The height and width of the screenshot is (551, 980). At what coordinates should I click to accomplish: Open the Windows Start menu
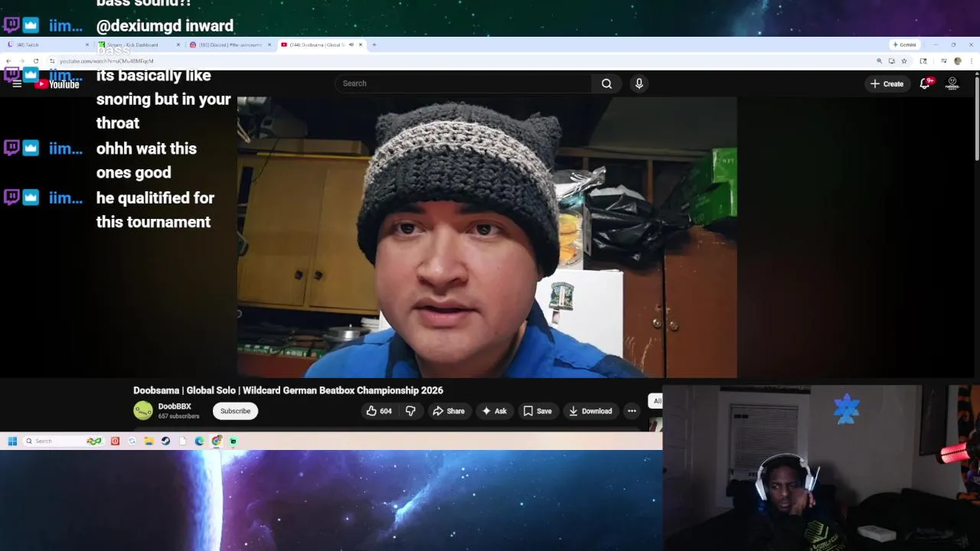[12, 441]
